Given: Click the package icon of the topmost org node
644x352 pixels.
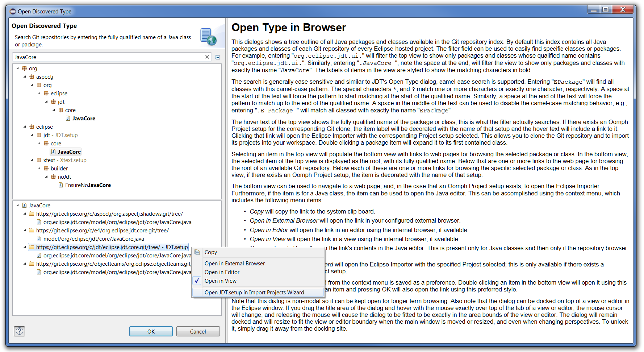Looking at the screenshot, I should point(25,68).
